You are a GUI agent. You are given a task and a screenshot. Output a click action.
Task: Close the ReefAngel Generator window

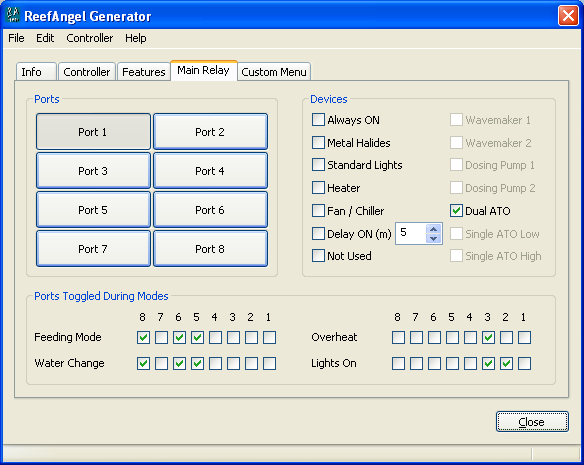(568, 15)
